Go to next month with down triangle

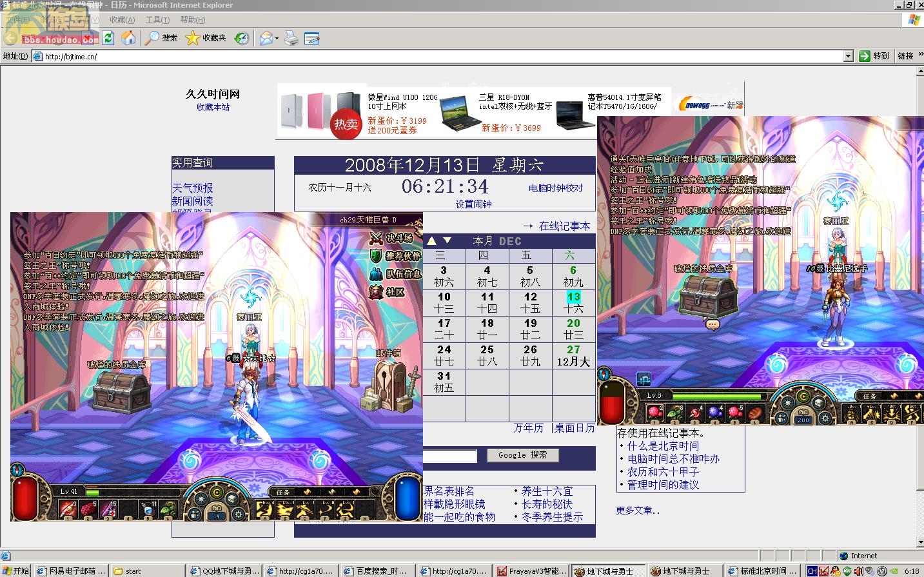point(447,240)
